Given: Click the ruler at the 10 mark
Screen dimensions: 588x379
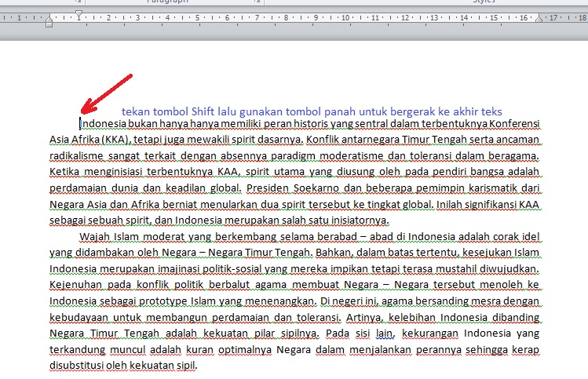Looking at the screenshot, I should point(345,17).
